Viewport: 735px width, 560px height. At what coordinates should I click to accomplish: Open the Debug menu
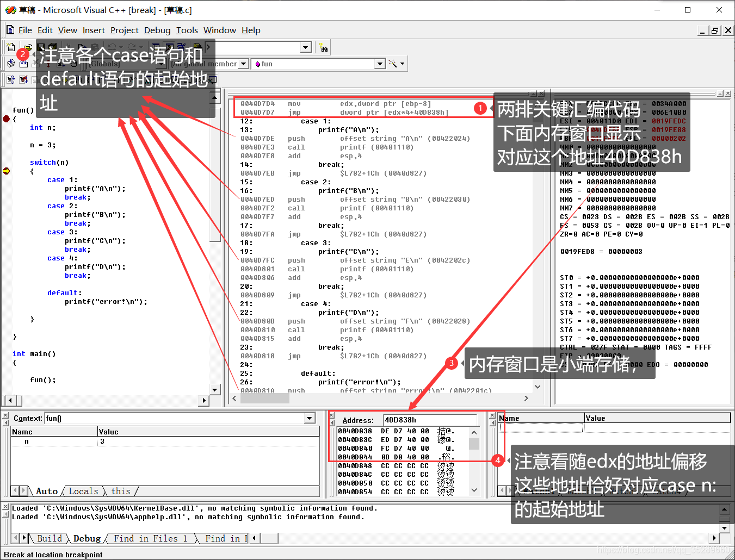tap(157, 30)
